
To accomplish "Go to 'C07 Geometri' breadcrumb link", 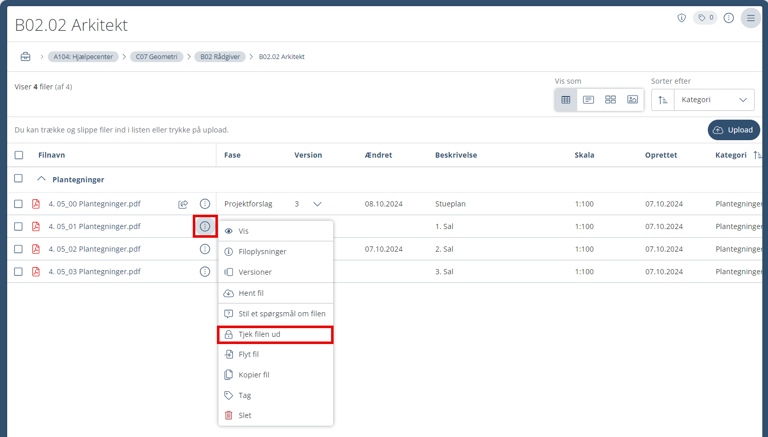I will [157, 57].
